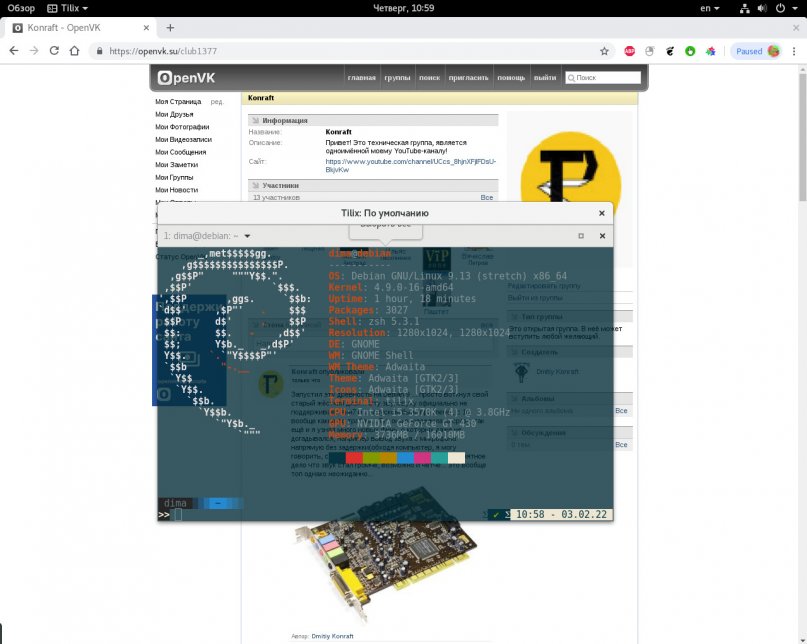Open Мои Группы in sidebar
Image resolution: width=807 pixels, height=644 pixels.
[174, 177]
